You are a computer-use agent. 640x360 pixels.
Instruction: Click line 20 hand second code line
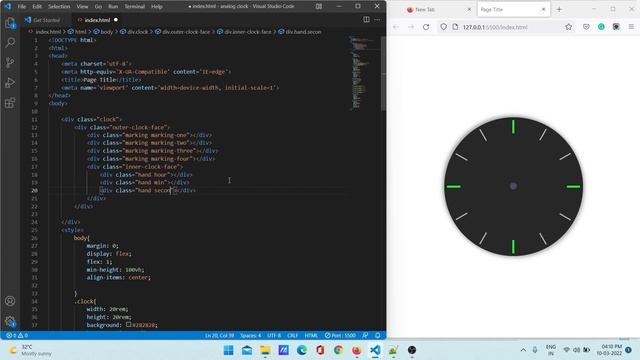pos(148,191)
